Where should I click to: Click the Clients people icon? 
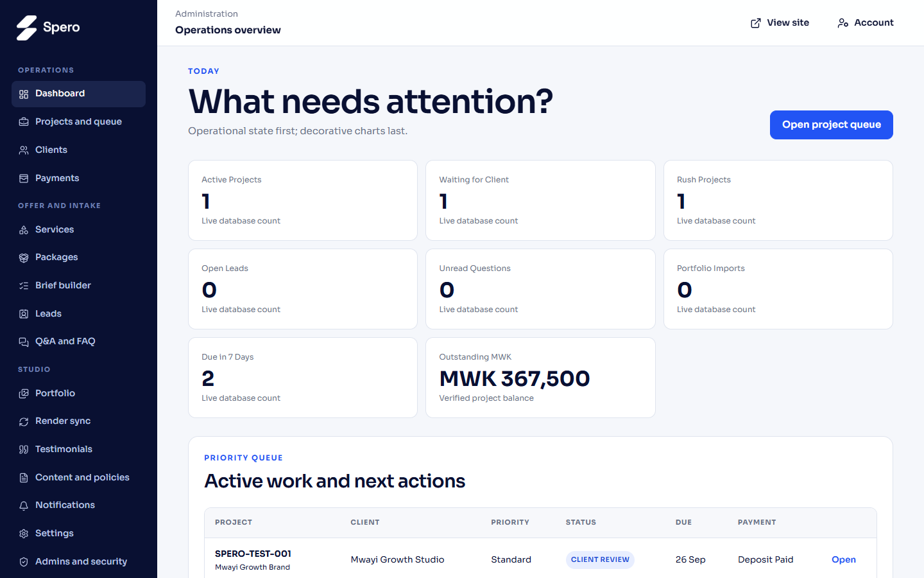pyautogui.click(x=24, y=150)
